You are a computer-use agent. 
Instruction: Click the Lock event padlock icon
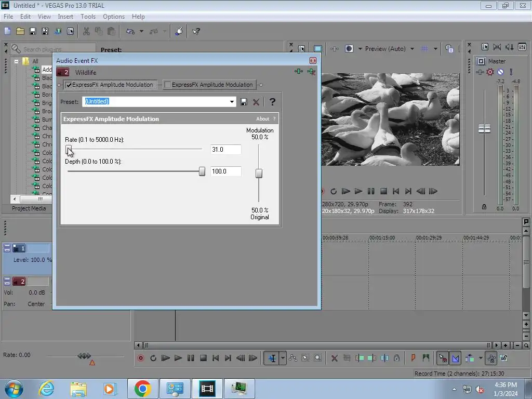point(396,358)
